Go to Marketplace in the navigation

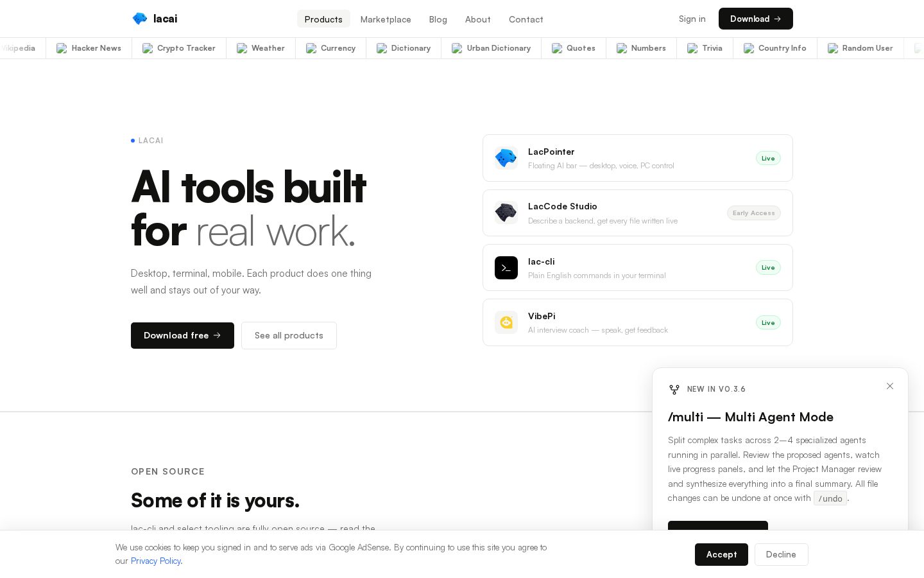(386, 19)
